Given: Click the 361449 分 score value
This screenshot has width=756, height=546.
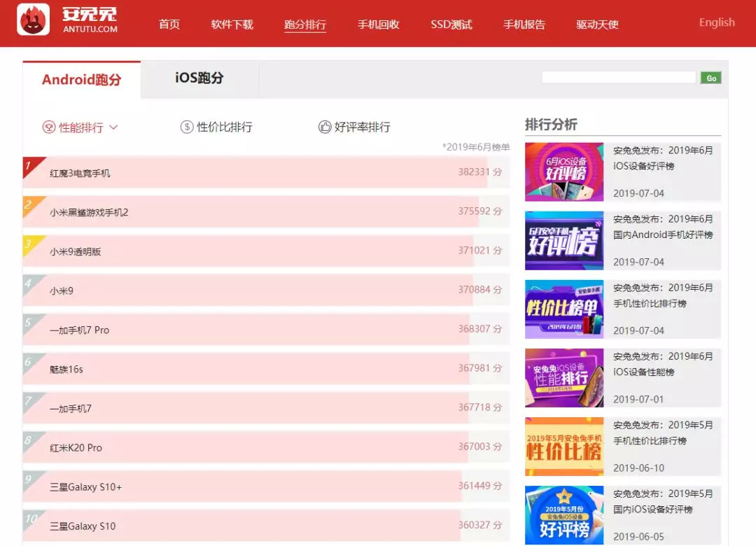Looking at the screenshot, I should [x=479, y=486].
